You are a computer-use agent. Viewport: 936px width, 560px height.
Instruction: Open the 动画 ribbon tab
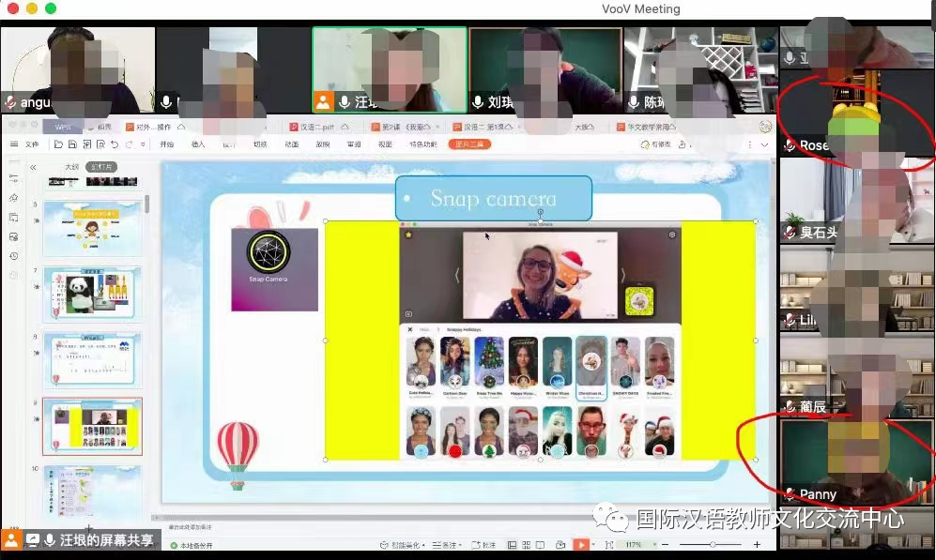point(291,144)
